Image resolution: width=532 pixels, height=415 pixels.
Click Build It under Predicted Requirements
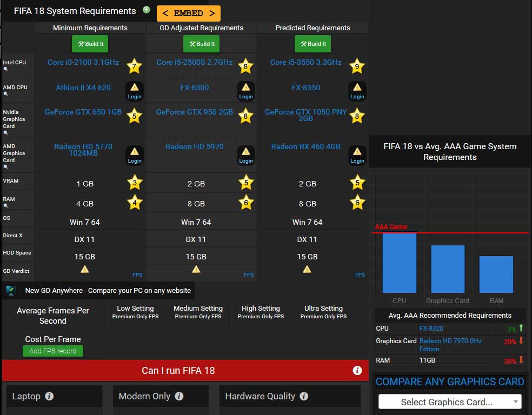tap(313, 44)
